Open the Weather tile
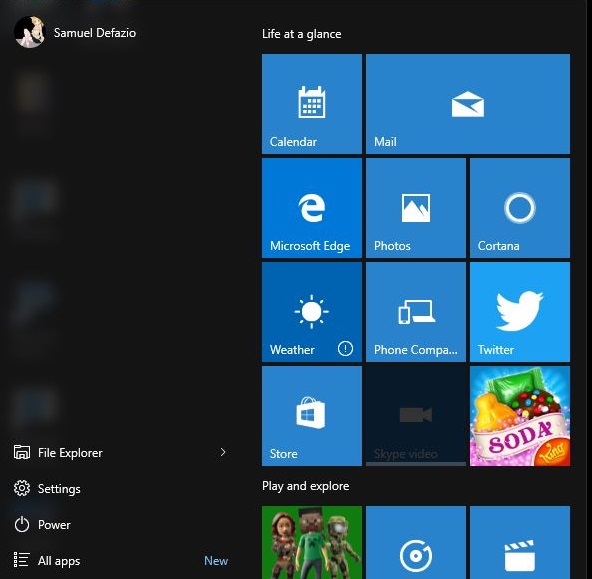The width and height of the screenshot is (592, 579). click(x=311, y=312)
